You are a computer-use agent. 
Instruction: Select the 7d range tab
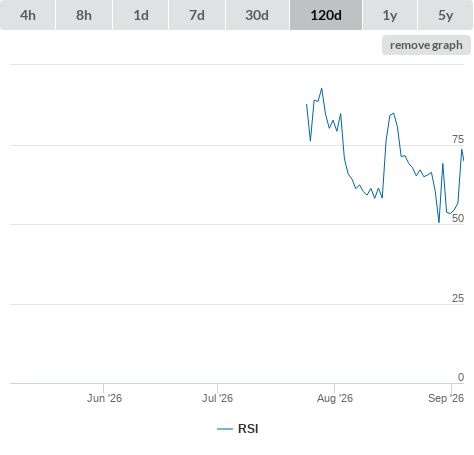point(197,15)
